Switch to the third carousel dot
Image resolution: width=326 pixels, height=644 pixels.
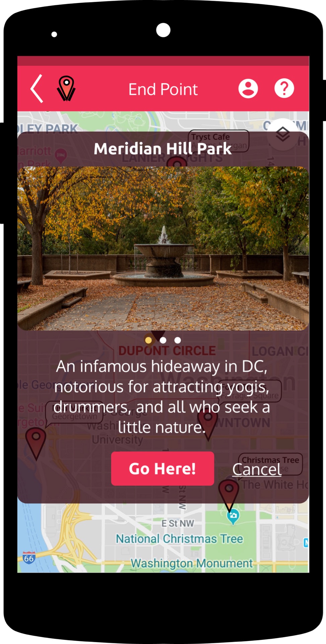(178, 340)
